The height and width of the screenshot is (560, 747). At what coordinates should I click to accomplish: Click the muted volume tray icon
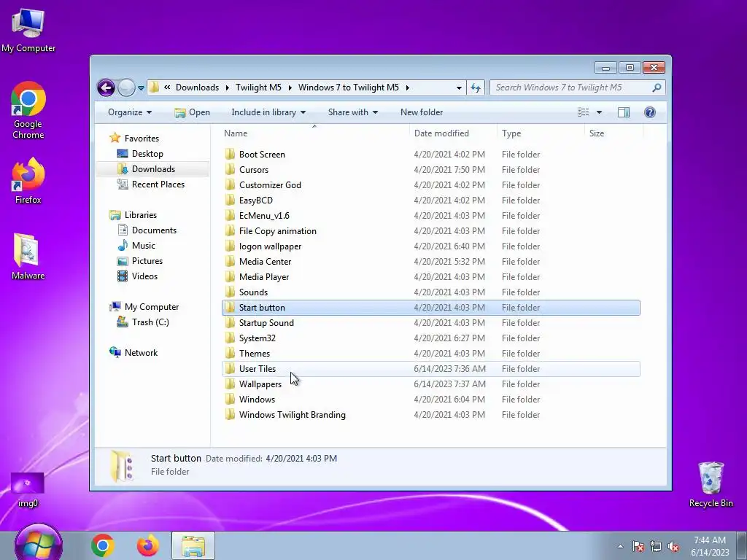pos(673,546)
